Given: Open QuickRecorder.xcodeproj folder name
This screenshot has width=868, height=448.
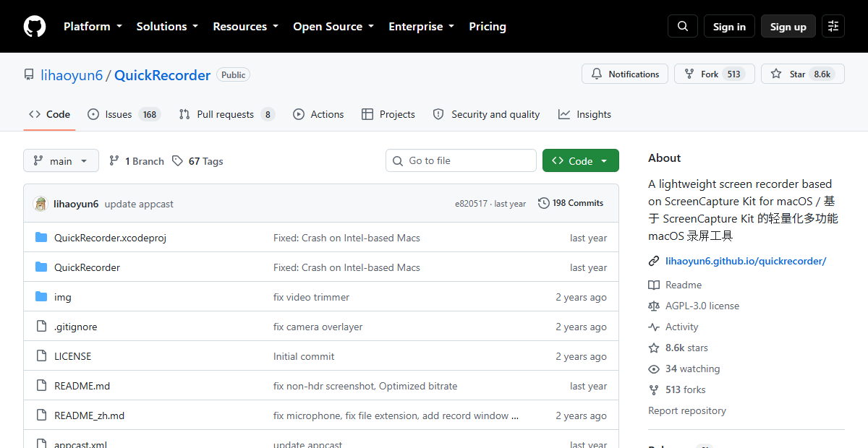Looking at the screenshot, I should pyautogui.click(x=110, y=238).
